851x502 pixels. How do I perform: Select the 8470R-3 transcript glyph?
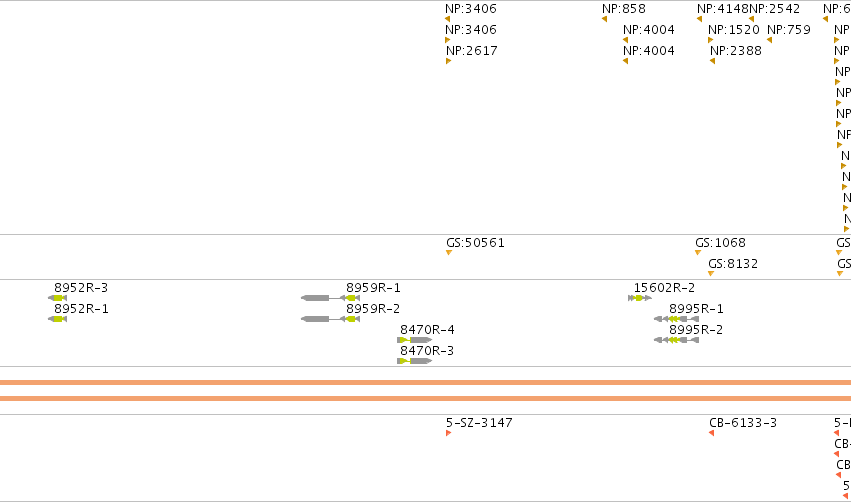(x=415, y=361)
